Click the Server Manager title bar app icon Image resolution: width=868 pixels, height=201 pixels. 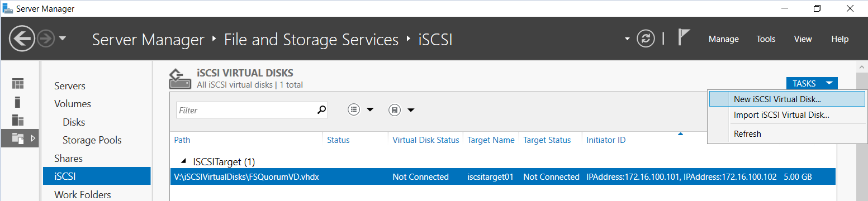(7, 8)
